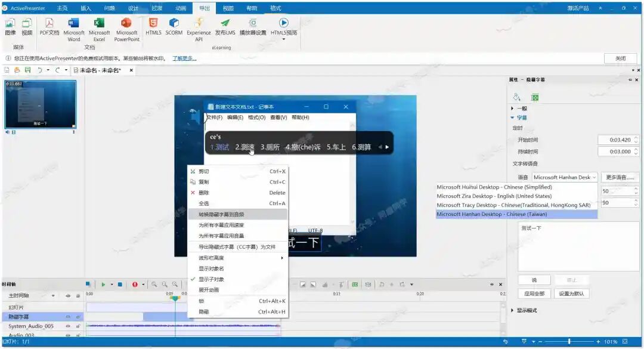Open the 设计 ribbon tab
This screenshot has width=644, height=349.
click(133, 8)
